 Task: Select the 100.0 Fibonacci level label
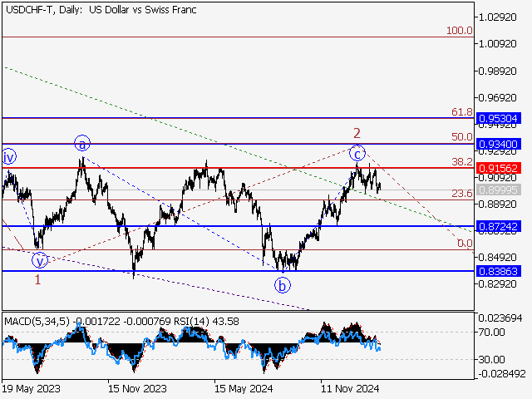(459, 31)
